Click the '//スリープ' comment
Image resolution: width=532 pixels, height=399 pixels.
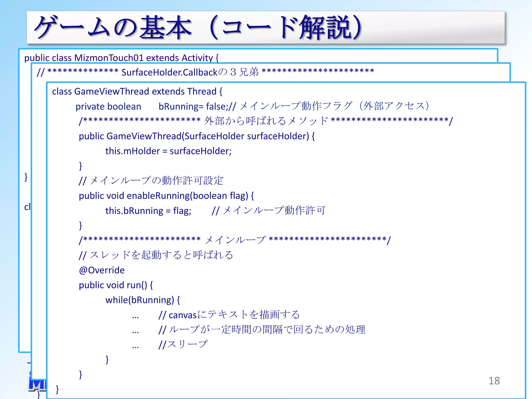(x=183, y=344)
